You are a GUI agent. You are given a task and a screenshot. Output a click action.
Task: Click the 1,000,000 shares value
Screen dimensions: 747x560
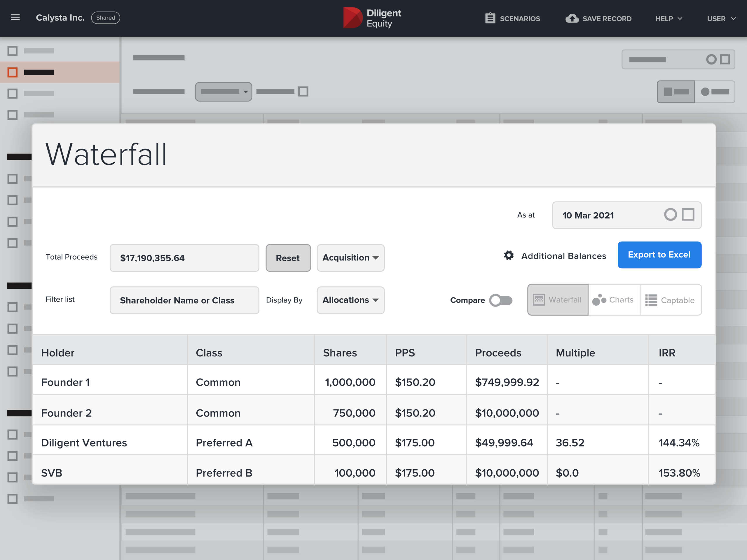pyautogui.click(x=350, y=382)
